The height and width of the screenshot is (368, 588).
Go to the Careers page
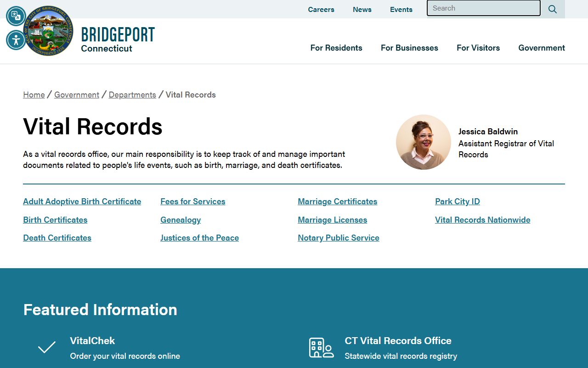pyautogui.click(x=321, y=10)
